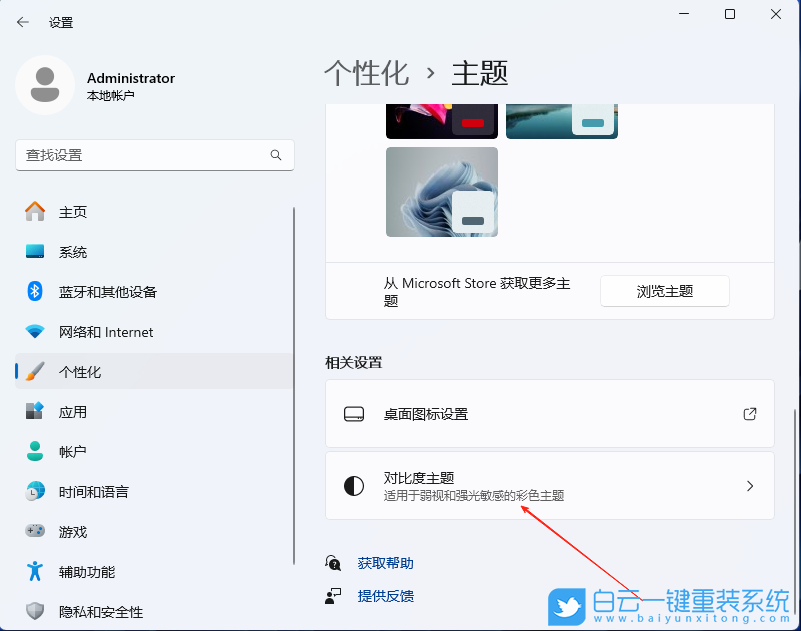Open the 获取帮助 link
The image size is (801, 631).
coord(384,563)
